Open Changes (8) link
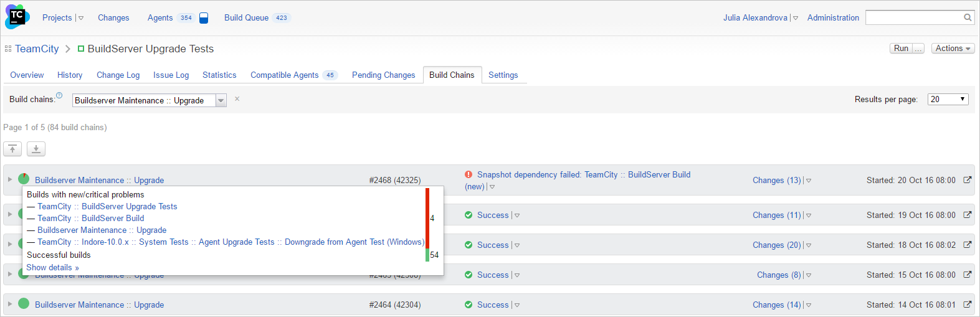The height and width of the screenshot is (317, 980). 779,275
